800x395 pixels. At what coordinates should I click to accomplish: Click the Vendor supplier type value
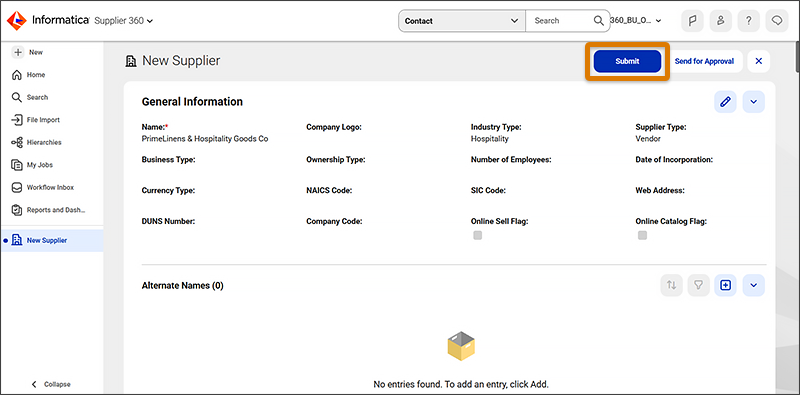pyautogui.click(x=648, y=139)
